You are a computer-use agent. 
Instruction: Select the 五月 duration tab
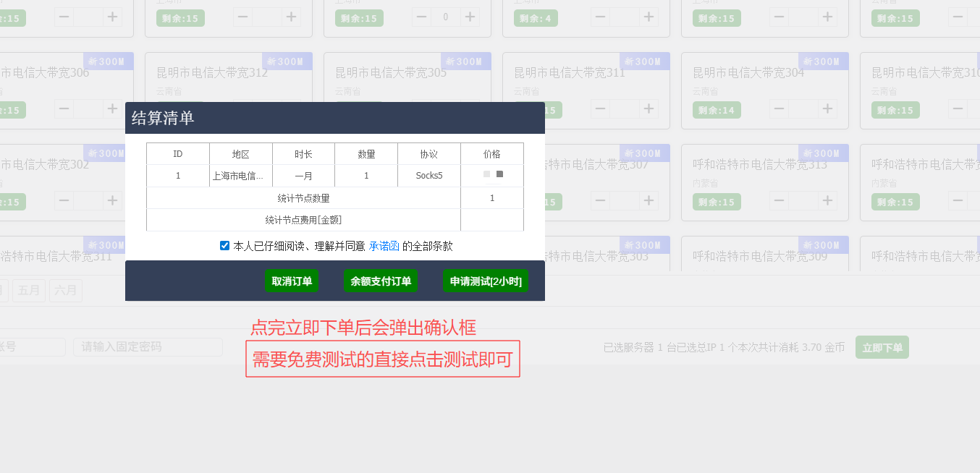coord(30,290)
